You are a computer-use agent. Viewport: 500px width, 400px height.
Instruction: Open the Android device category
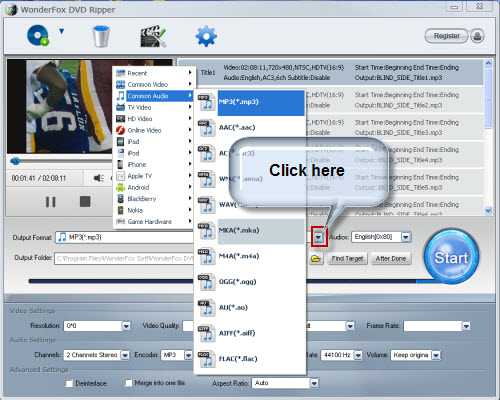tap(154, 187)
